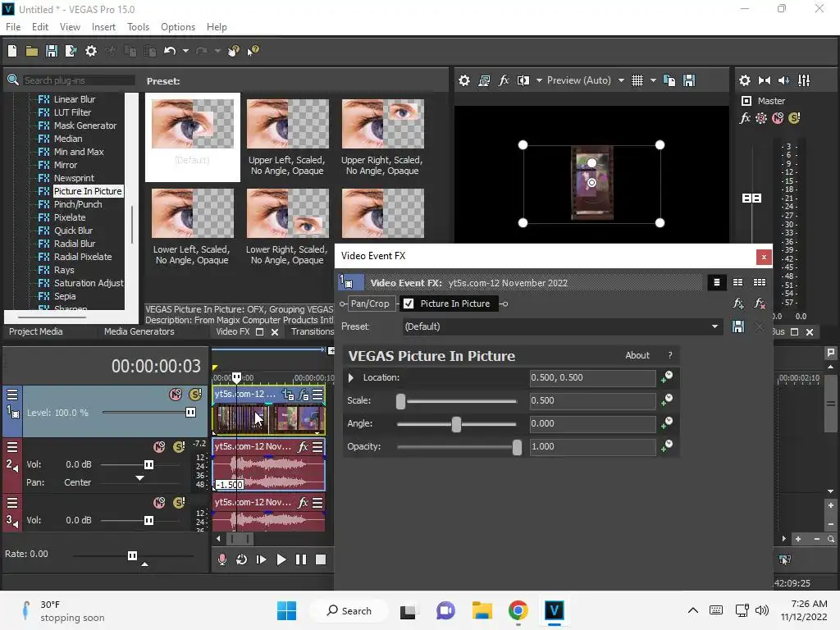Select Pixelate in the plug-in list

click(70, 217)
